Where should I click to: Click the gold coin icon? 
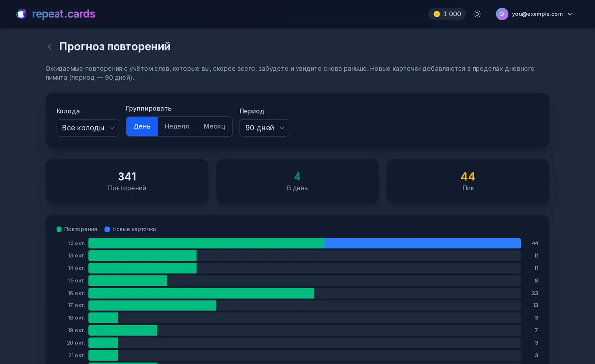click(x=437, y=14)
